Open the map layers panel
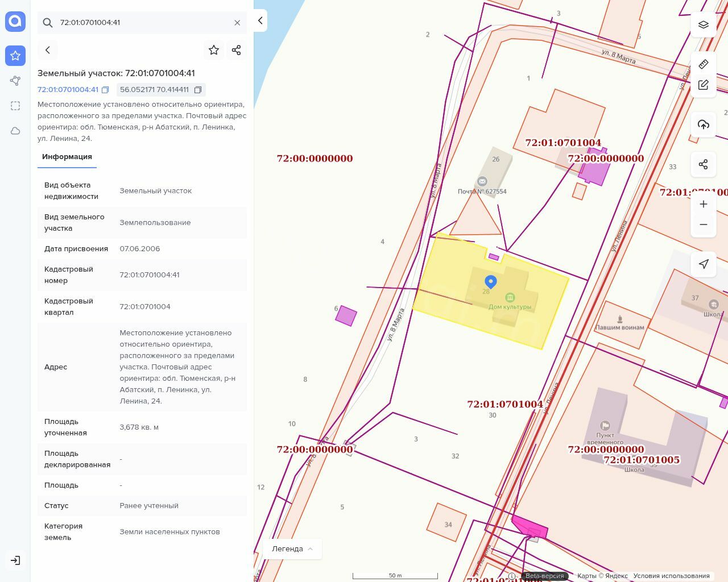Viewport: 728px width, 582px height. tap(703, 24)
